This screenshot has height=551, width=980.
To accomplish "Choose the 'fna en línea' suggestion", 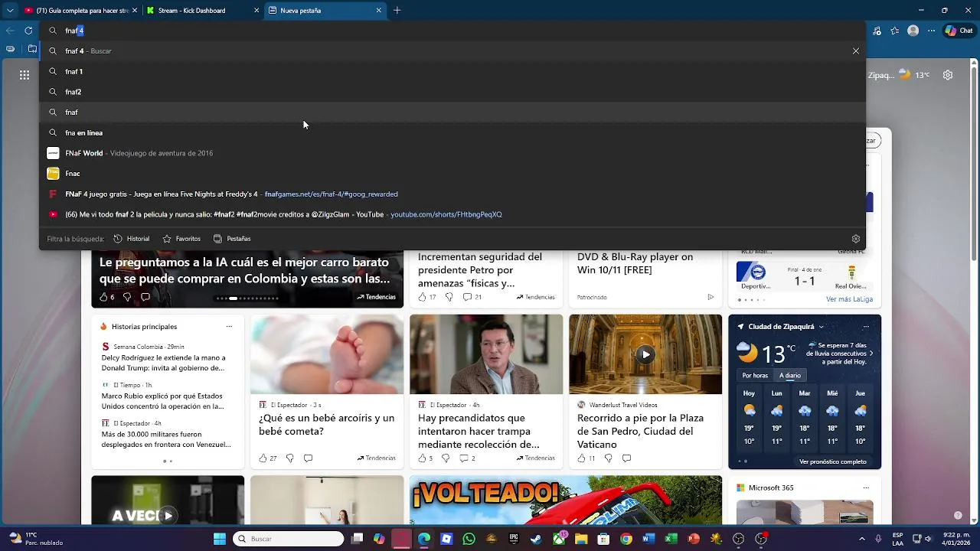I will [x=452, y=132].
